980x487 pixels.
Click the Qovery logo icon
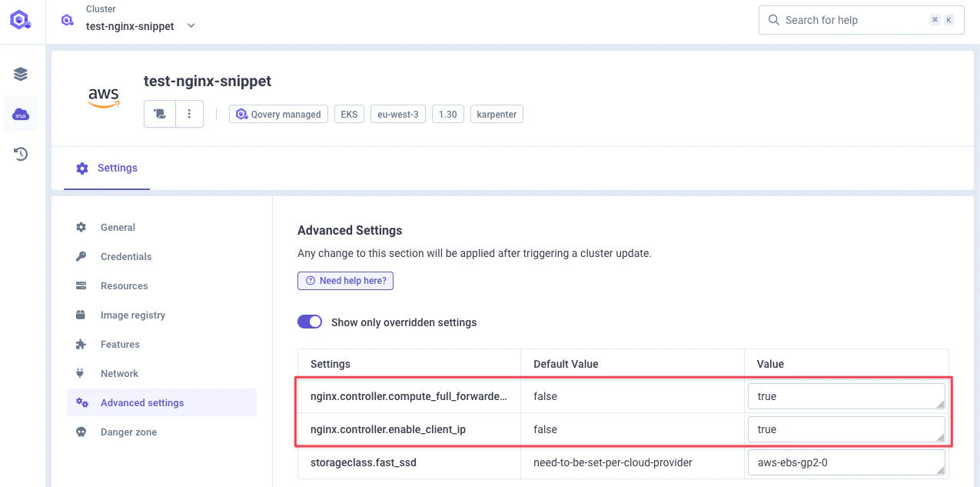(21, 20)
